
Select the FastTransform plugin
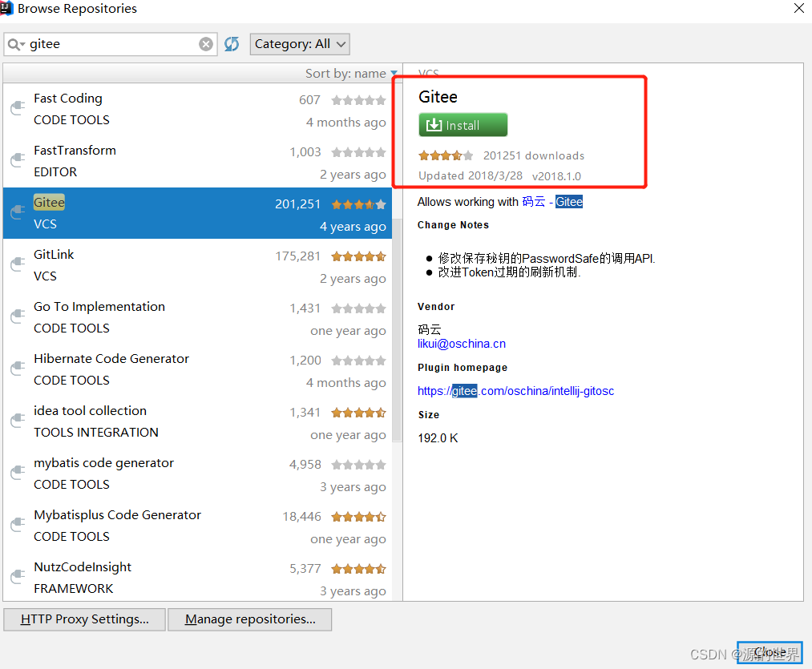click(x=197, y=161)
